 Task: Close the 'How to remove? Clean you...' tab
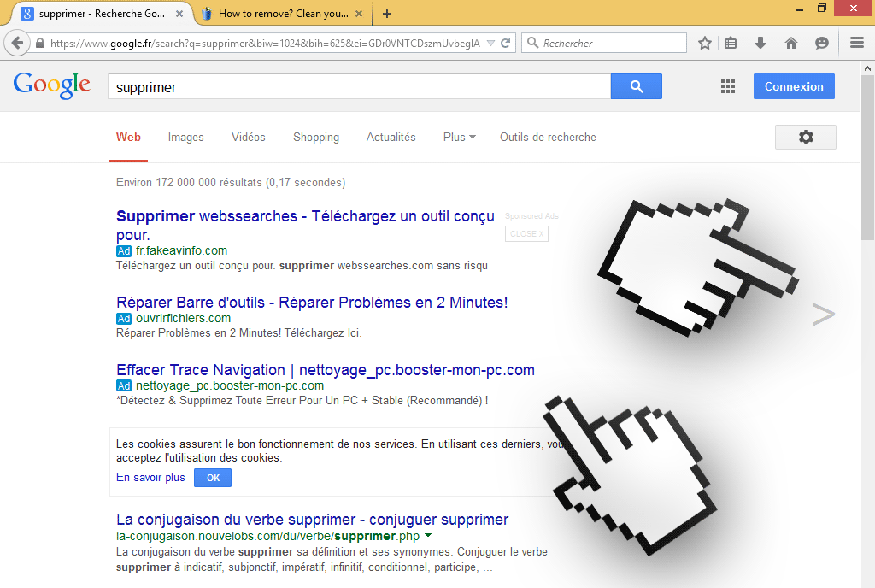pyautogui.click(x=359, y=14)
